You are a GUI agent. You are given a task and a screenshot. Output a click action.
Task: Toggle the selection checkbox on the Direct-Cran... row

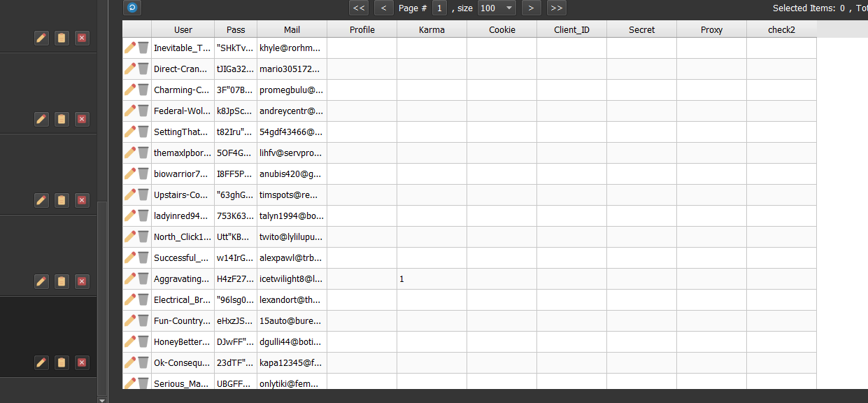pos(144,69)
